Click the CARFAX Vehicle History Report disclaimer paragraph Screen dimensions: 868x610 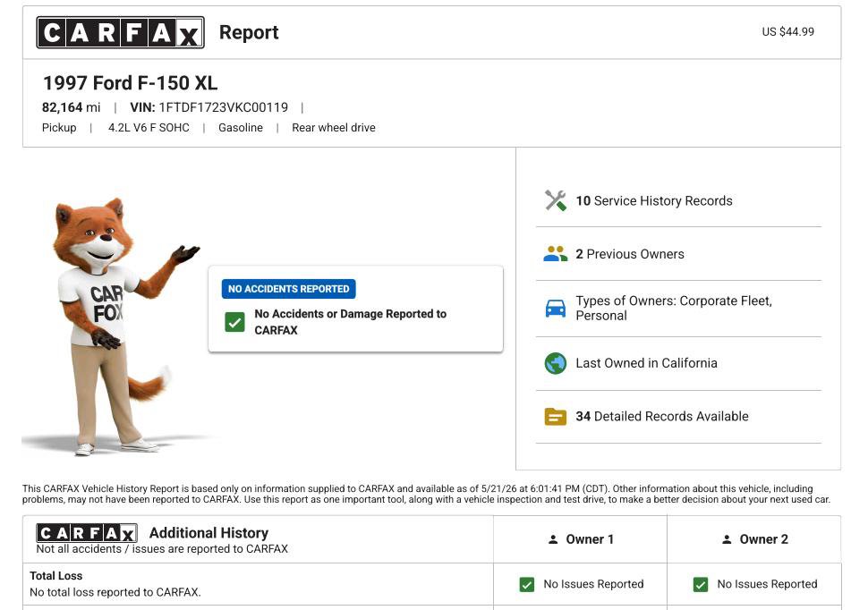point(426,494)
